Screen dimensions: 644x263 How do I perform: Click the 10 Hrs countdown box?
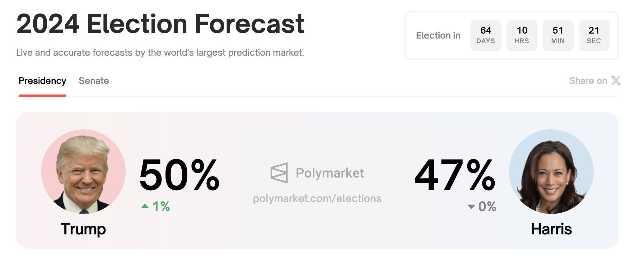522,35
